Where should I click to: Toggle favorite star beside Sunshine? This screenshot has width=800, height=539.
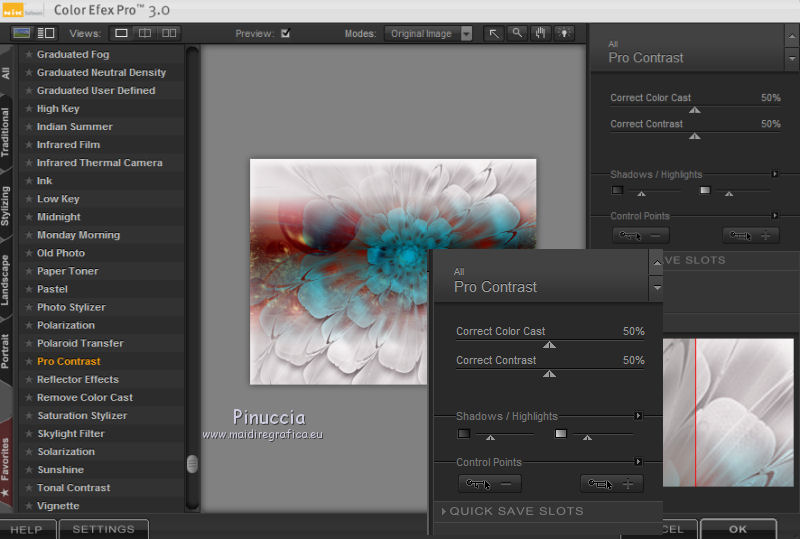coord(29,470)
